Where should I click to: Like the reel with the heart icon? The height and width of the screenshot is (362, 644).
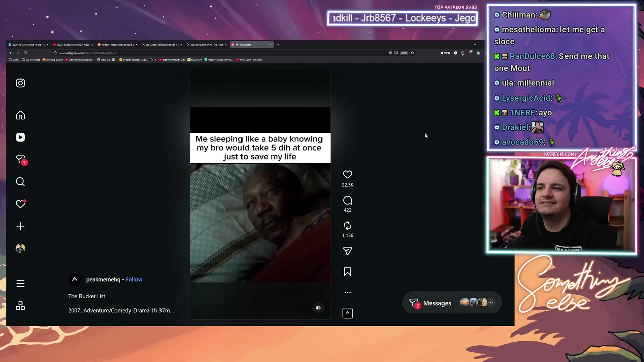(x=347, y=174)
